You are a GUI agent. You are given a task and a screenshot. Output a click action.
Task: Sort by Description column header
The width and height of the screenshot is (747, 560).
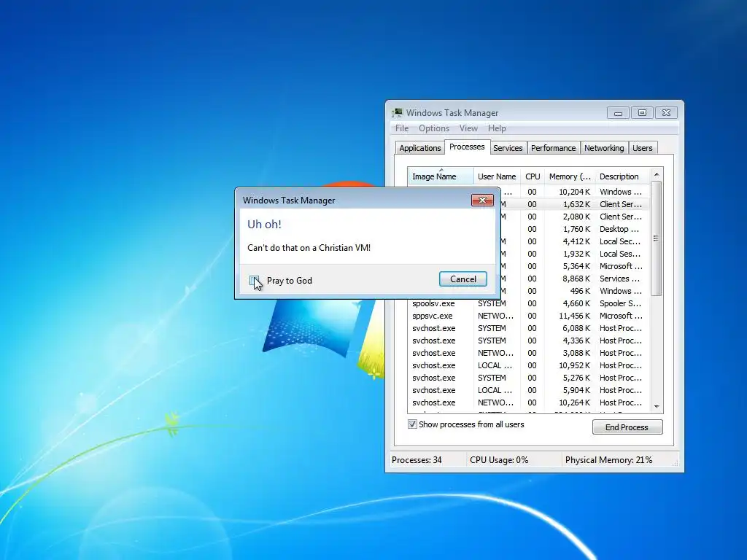click(622, 176)
